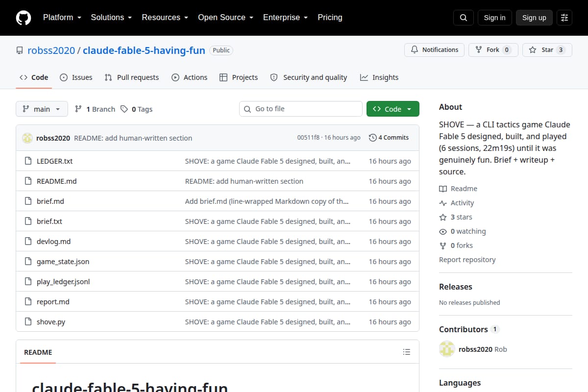This screenshot has width=588, height=392.
Task: Switch to the Code tab
Action: coord(34,77)
